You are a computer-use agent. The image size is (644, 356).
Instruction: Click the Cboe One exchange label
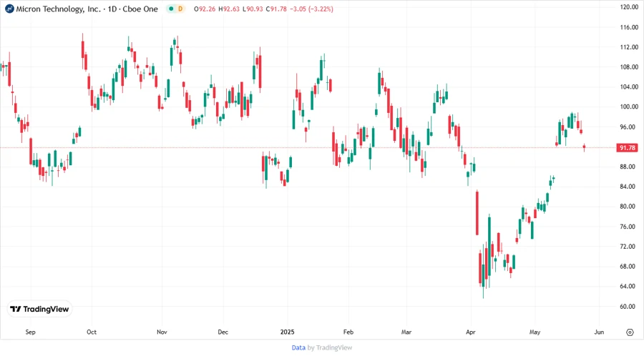point(140,9)
